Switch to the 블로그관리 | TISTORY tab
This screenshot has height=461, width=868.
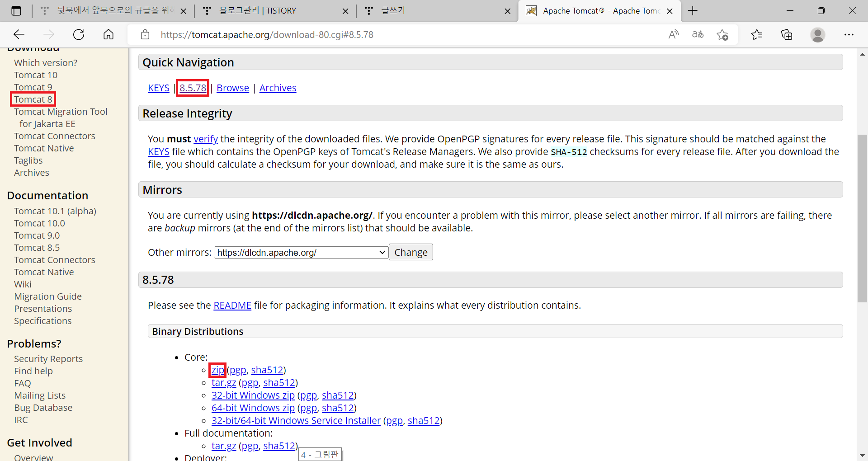[x=275, y=11]
